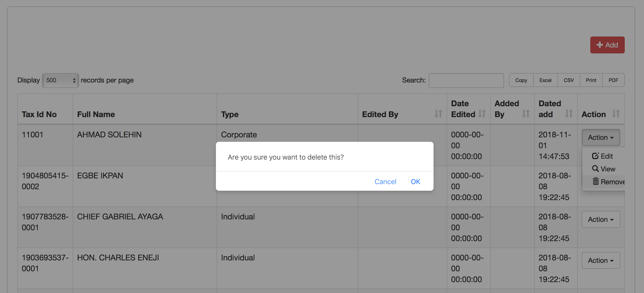
Task: Cancel the delete confirmation dialog
Action: [x=385, y=182]
